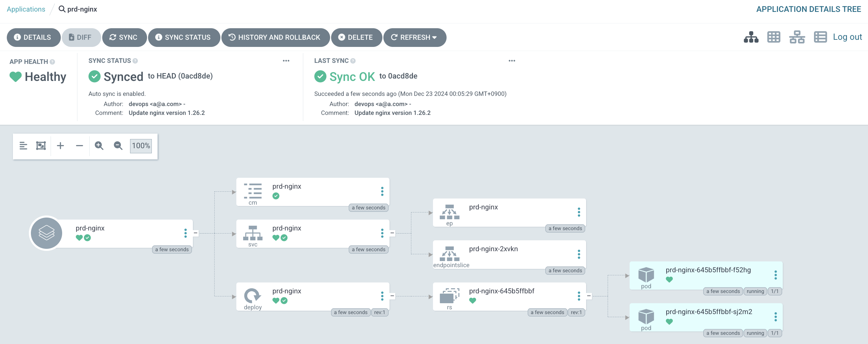Viewport: 868px width, 344px height.
Task: Click the prd-nginx-645b5ffbbf-sj2m2 pod name
Action: (709, 312)
